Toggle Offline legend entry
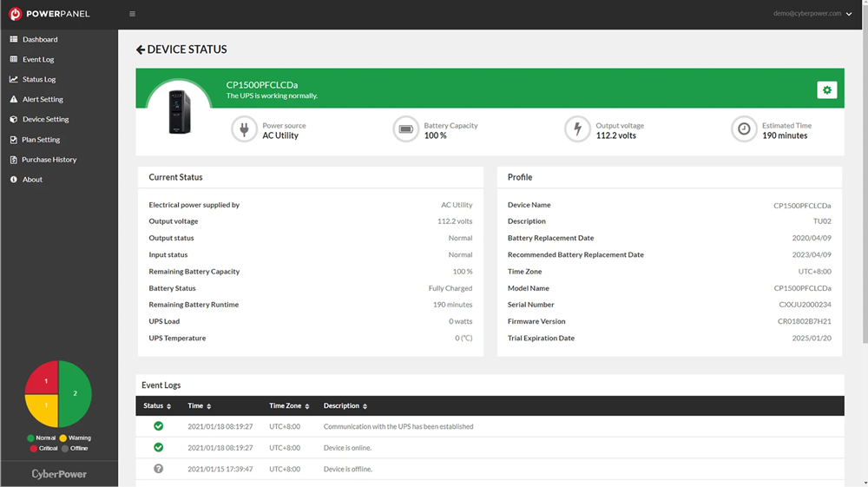 (75, 448)
